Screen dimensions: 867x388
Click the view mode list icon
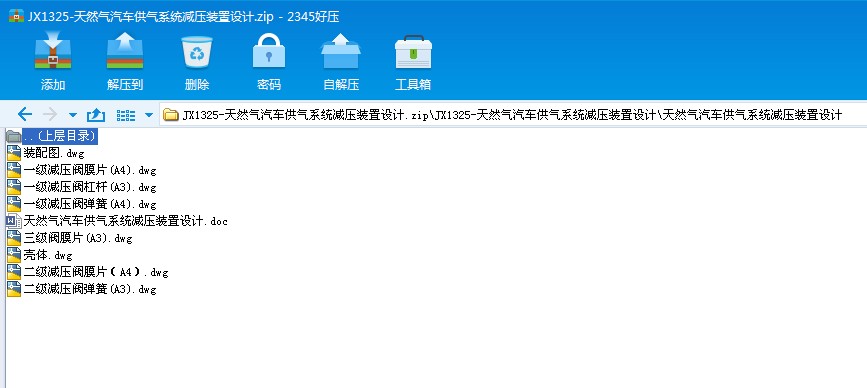(x=126, y=115)
